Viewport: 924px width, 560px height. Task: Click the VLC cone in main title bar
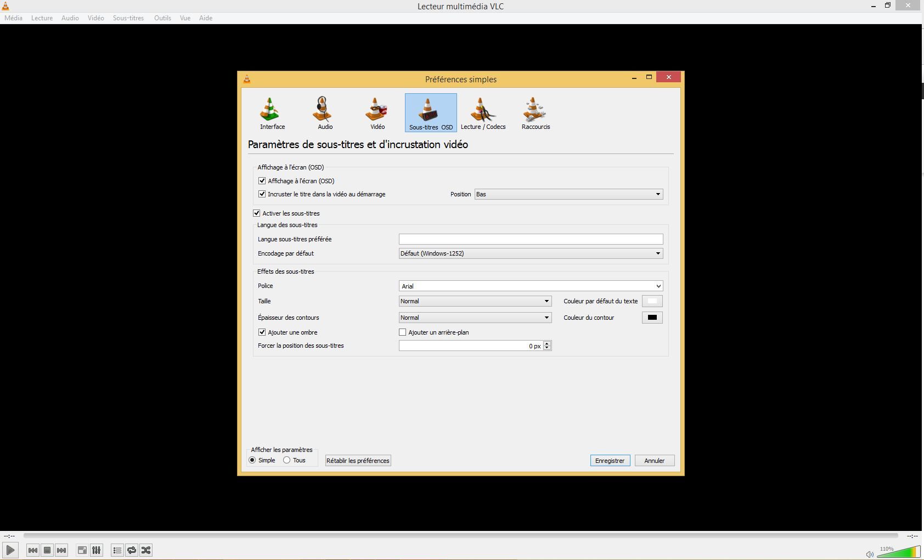[5, 6]
